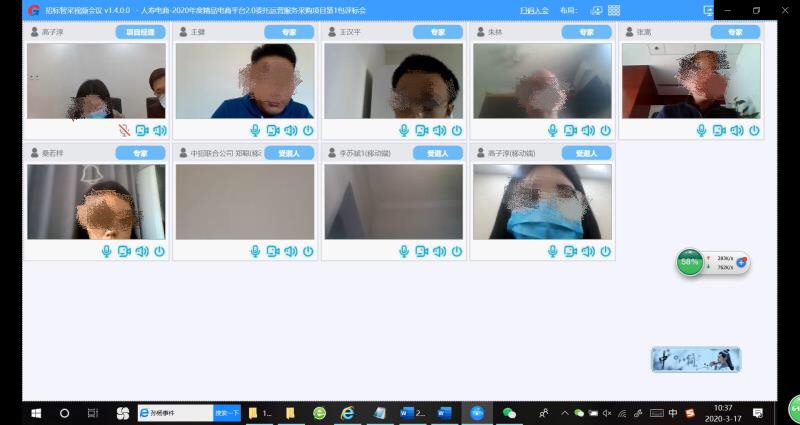Screen dimensions: 800x425
Task: Select the speaker-focus layout icon
Action: pyautogui.click(x=596, y=10)
